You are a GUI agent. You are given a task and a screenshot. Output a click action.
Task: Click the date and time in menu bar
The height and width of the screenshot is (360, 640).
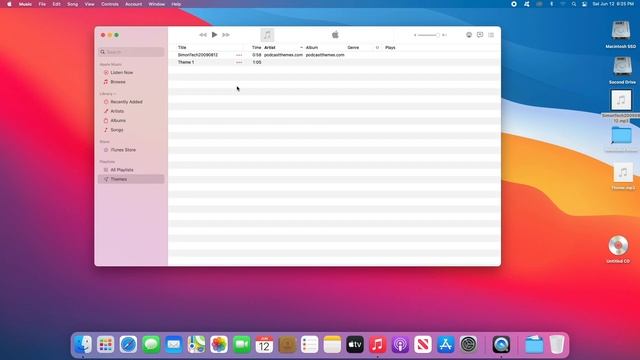613,4
